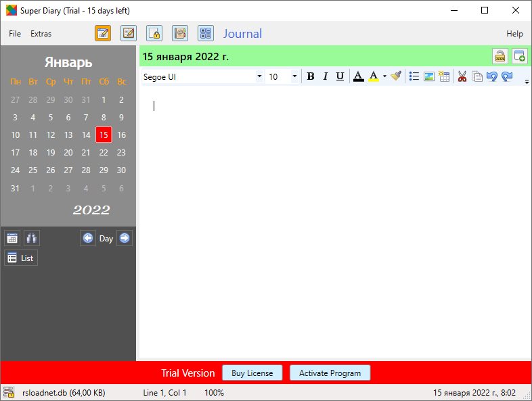Toggle the bulleted list icon
Image resolution: width=532 pixels, height=401 pixels.
414,76
